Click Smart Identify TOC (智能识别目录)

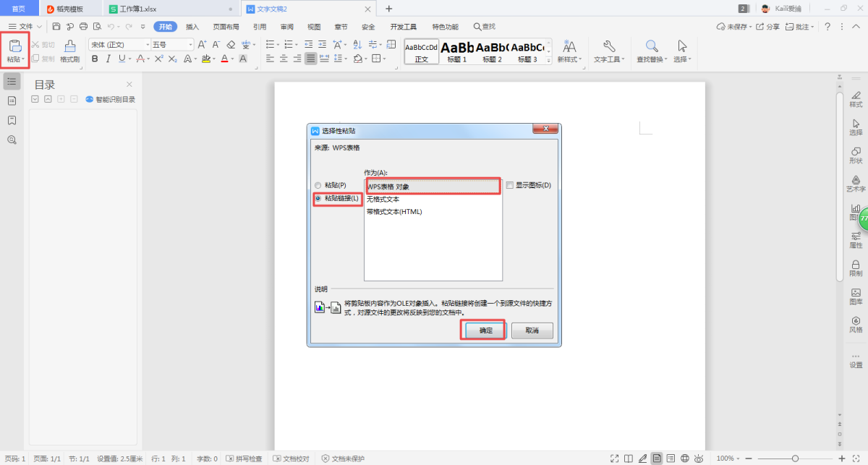point(110,99)
